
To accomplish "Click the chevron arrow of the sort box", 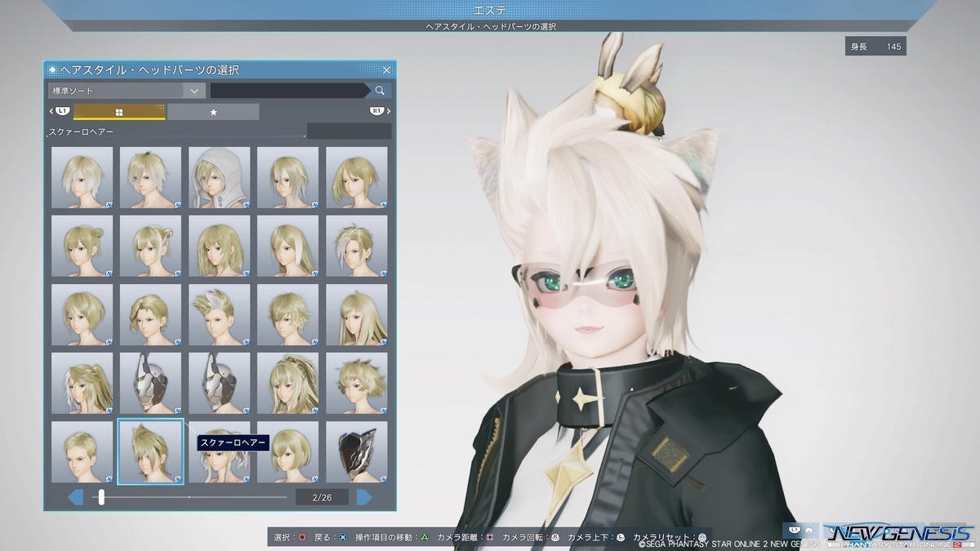I will coord(194,91).
